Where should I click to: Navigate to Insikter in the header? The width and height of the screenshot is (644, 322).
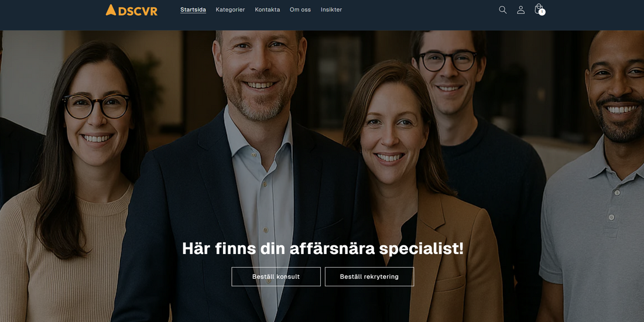(x=331, y=9)
